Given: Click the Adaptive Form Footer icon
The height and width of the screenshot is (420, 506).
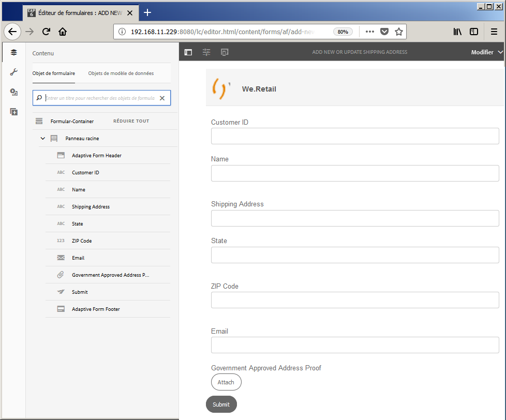Looking at the screenshot, I should click(61, 309).
